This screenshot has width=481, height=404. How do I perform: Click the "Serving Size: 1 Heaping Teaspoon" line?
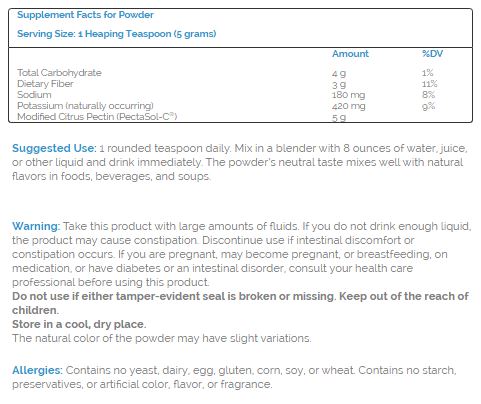point(117,34)
